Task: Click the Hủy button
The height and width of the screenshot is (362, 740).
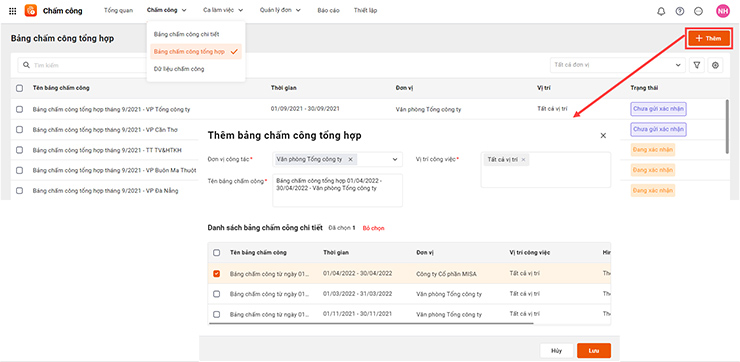Action: [x=556, y=351]
